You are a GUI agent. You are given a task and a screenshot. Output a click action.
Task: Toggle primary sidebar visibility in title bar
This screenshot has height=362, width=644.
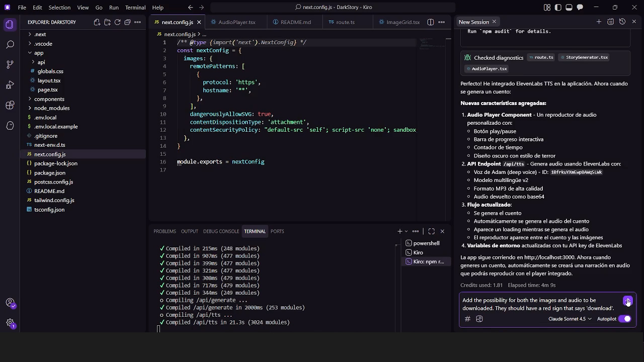(x=558, y=8)
